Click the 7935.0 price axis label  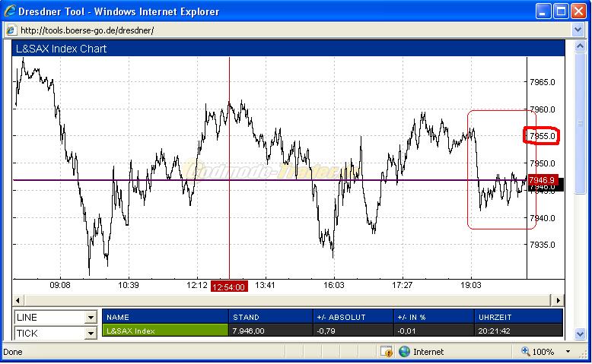click(x=543, y=245)
